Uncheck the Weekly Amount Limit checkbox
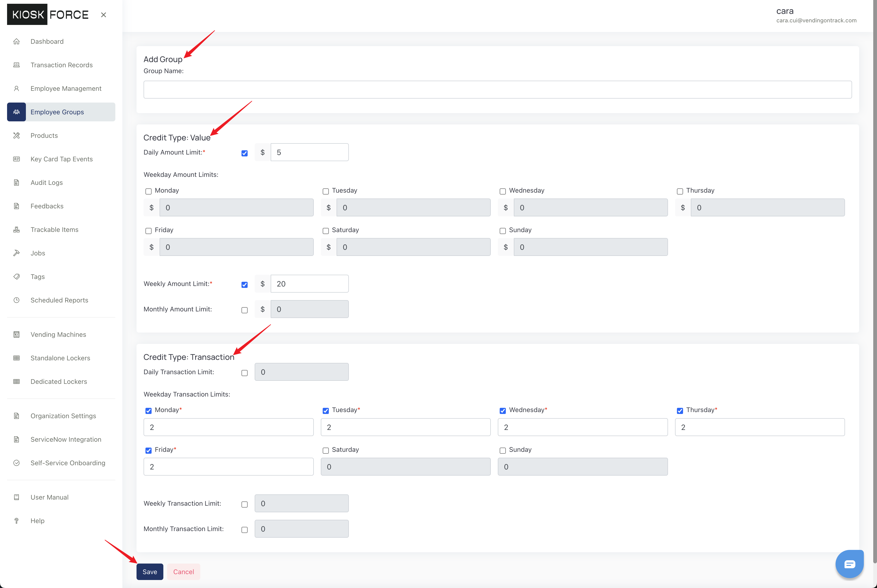This screenshot has height=588, width=877. click(x=244, y=285)
